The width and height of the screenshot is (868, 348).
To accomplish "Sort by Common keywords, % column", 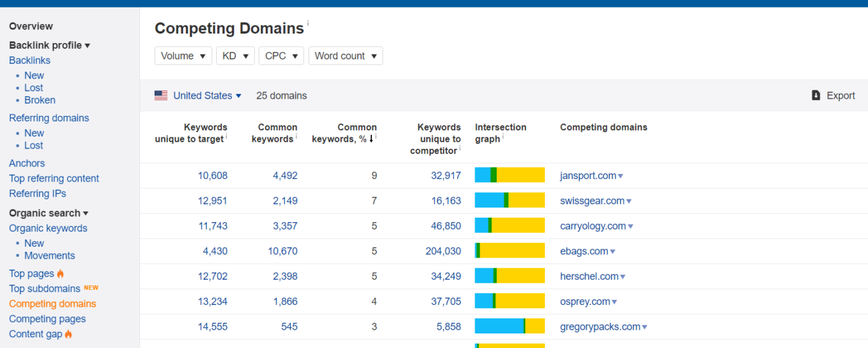I will 344,133.
